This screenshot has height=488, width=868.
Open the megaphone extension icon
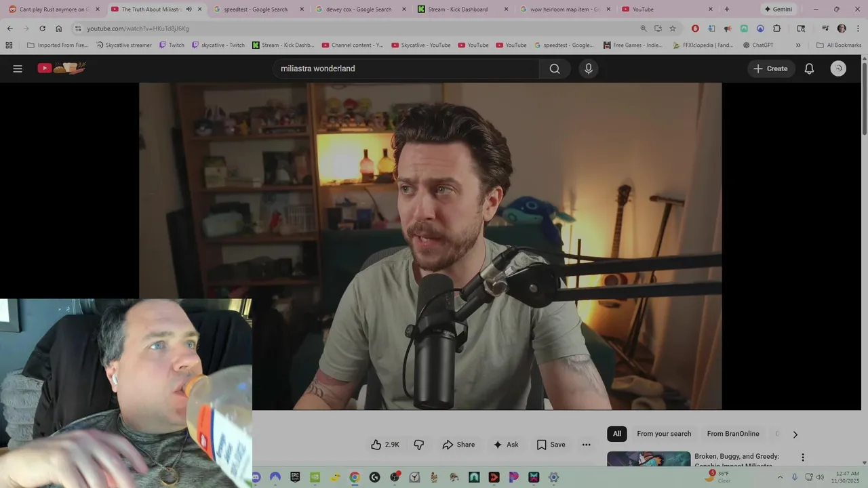(x=728, y=28)
